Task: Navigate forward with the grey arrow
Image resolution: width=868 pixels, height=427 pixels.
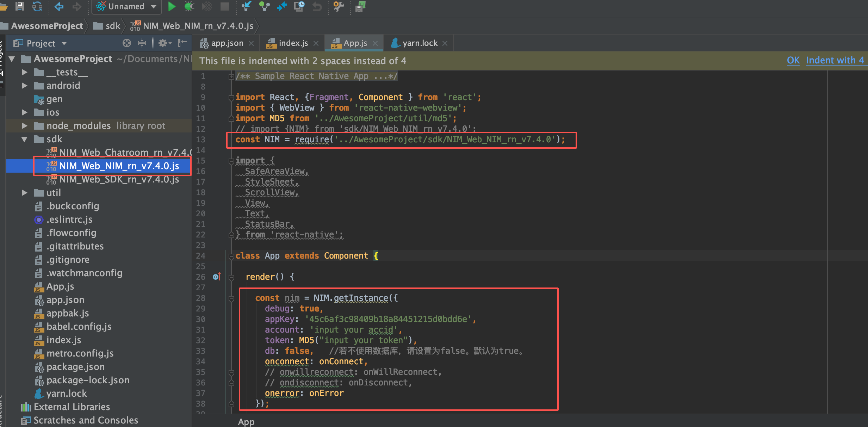Action: (x=76, y=6)
